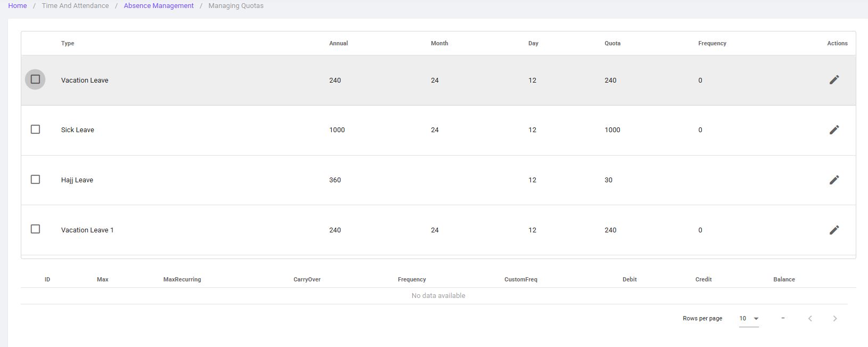Navigate to Home breadcrumb
This screenshot has height=347, width=868.
point(18,6)
